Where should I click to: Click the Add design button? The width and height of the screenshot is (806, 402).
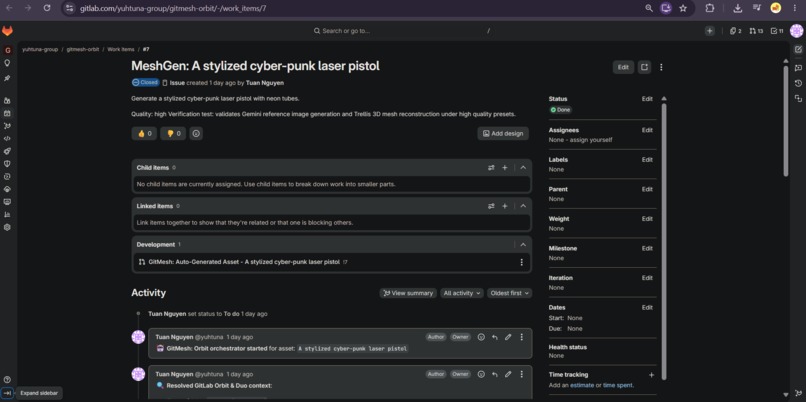tap(503, 134)
